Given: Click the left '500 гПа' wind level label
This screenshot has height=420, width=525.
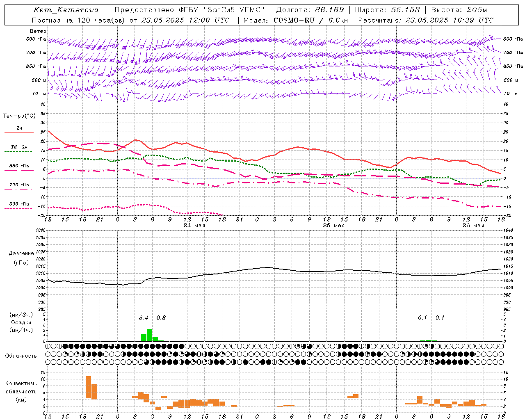Looking at the screenshot, I should pos(36,39).
